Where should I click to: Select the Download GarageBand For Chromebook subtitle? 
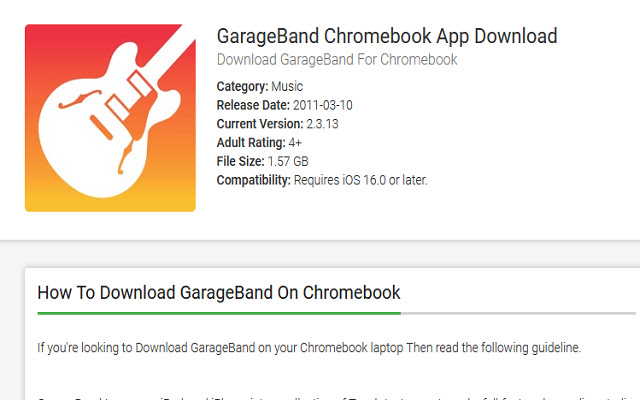(x=337, y=60)
